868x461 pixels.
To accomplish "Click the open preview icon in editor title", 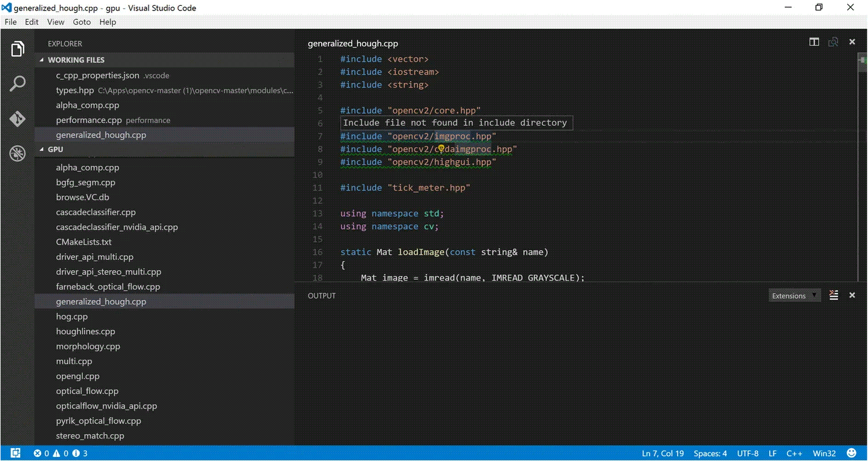I will 833,42.
